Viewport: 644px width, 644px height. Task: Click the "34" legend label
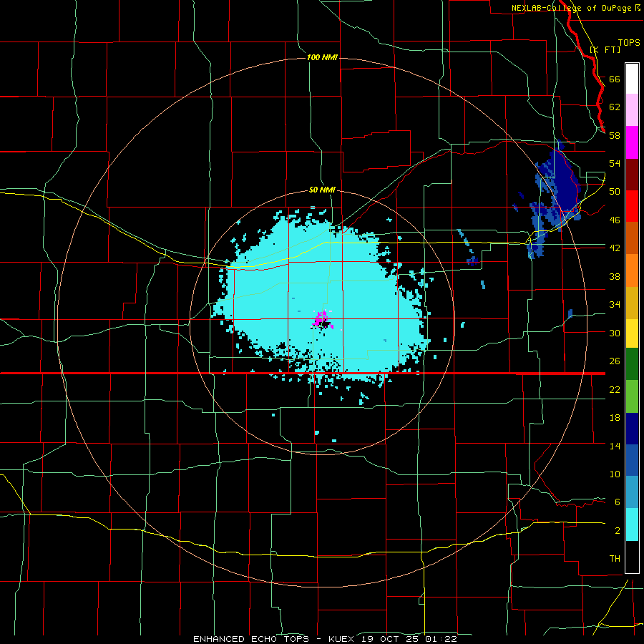click(615, 305)
